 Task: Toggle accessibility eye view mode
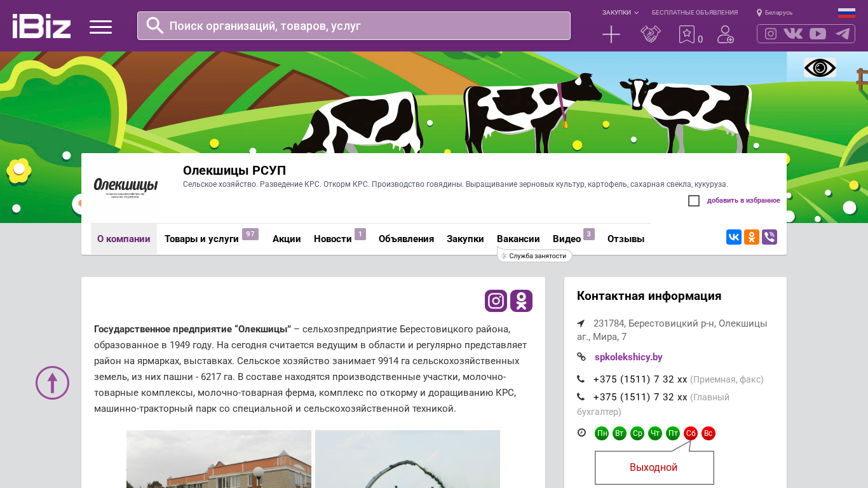point(820,67)
